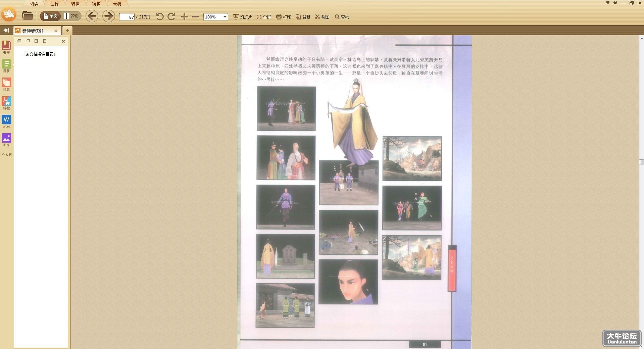Open the skin theme shirt icon
This screenshot has height=349, width=644.
[x=615, y=3]
